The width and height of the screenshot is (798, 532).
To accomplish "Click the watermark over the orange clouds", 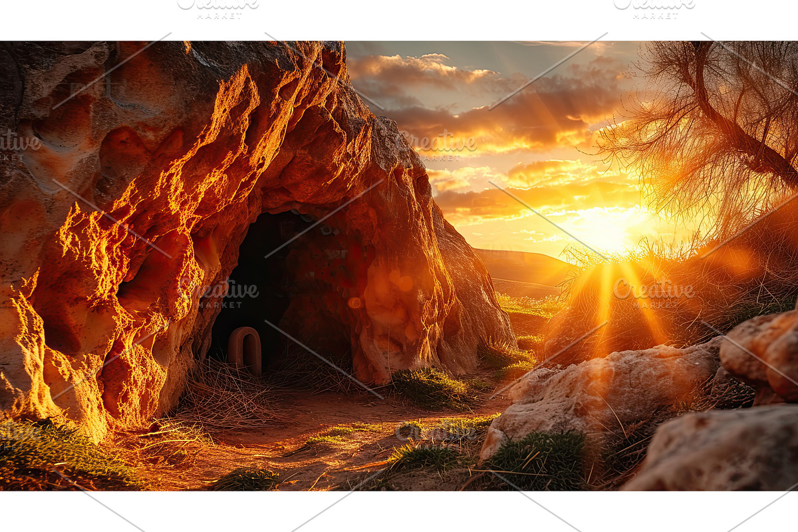I will click(x=439, y=144).
